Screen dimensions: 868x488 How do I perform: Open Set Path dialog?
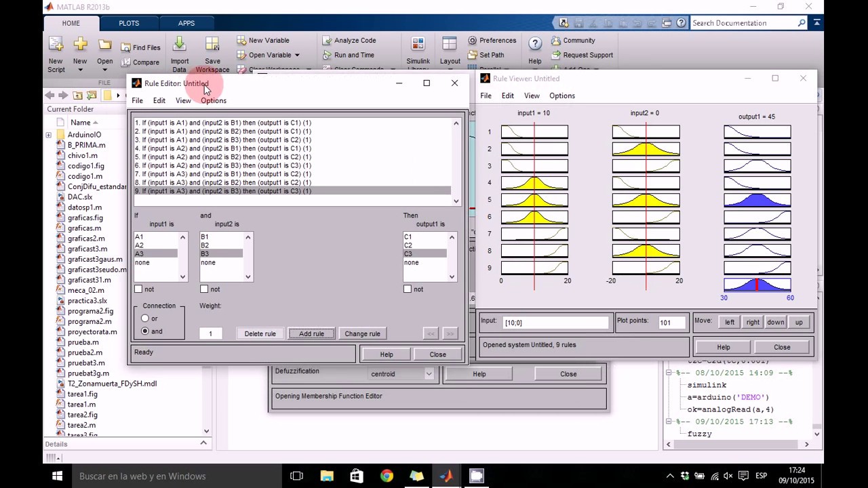pos(486,55)
